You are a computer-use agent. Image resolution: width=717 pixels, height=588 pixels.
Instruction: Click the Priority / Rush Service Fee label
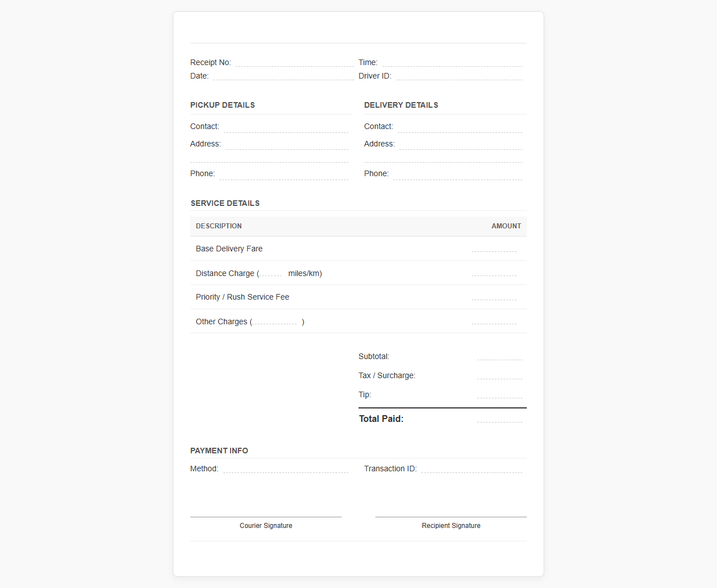[x=242, y=297]
